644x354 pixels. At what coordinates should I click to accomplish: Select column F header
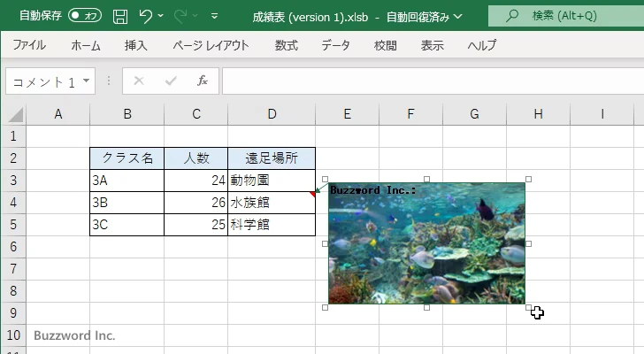410,114
